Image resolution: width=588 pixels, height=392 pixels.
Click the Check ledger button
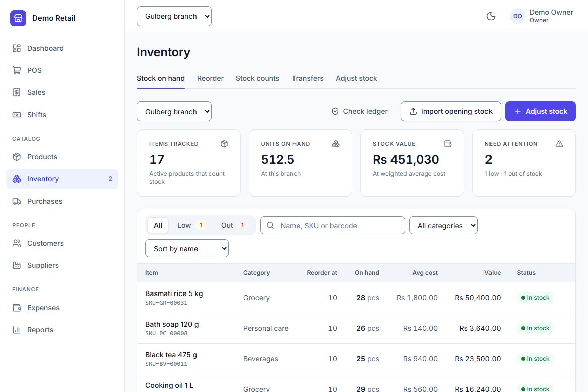click(360, 111)
